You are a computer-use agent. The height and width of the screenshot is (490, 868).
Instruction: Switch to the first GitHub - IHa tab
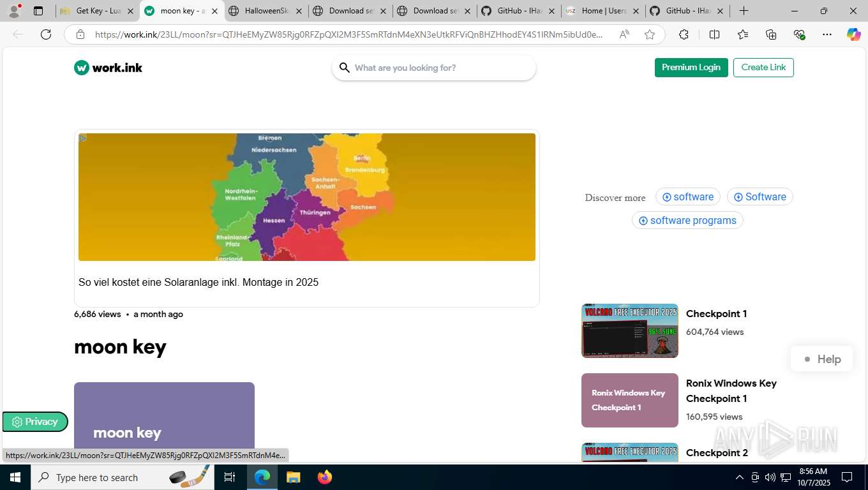pos(519,11)
